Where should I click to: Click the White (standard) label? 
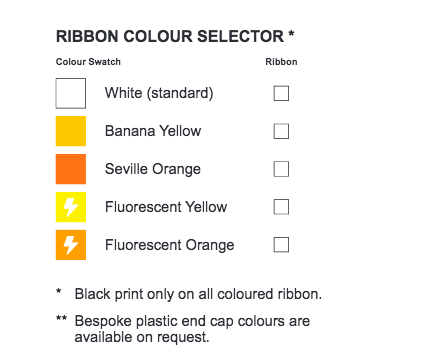pos(159,93)
